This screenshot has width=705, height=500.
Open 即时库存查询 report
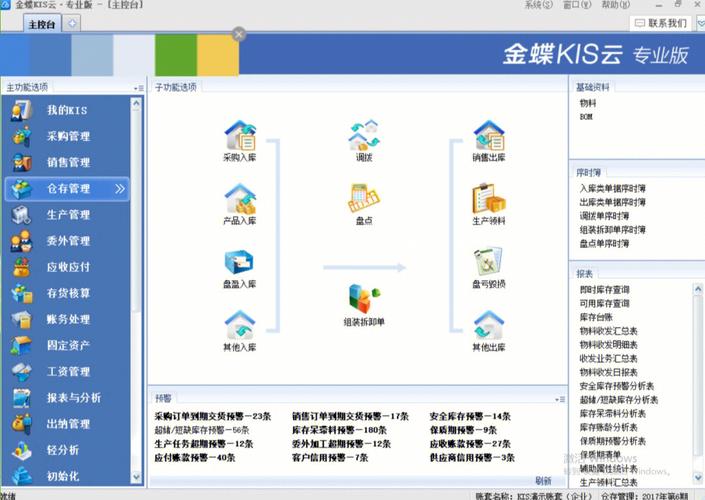click(x=604, y=290)
